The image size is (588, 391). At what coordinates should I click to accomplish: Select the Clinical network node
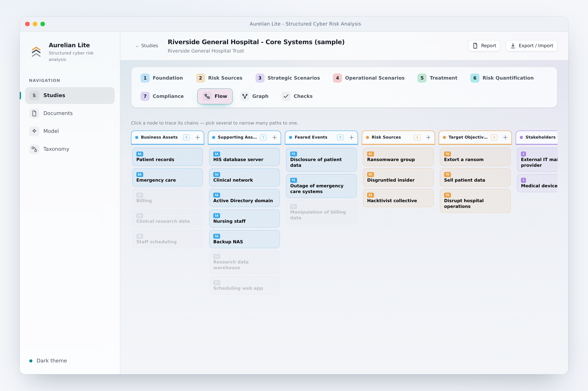244,178
